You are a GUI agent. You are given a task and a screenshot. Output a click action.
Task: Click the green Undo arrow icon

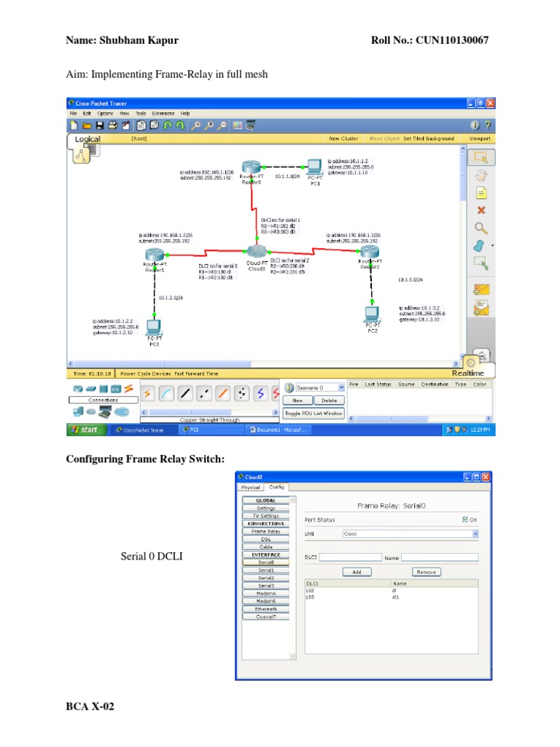click(x=168, y=125)
